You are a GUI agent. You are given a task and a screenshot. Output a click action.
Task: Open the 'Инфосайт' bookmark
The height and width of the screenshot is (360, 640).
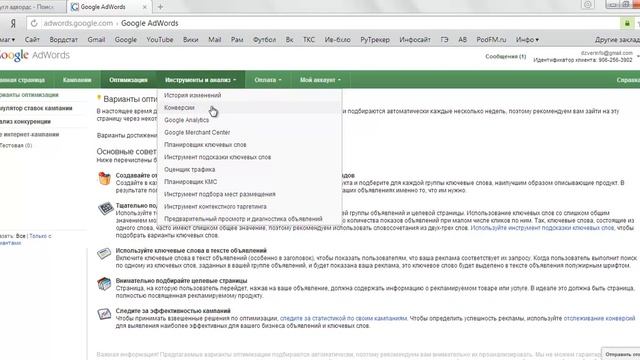coord(415,40)
